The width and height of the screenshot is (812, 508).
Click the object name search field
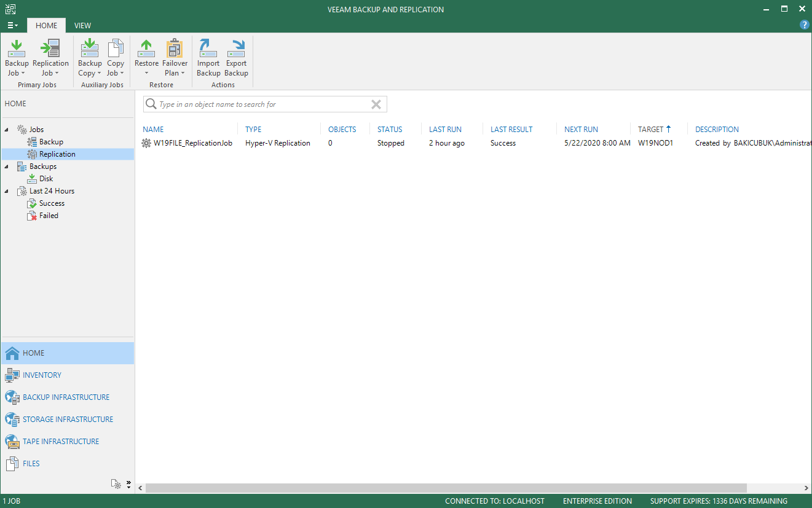(264, 104)
